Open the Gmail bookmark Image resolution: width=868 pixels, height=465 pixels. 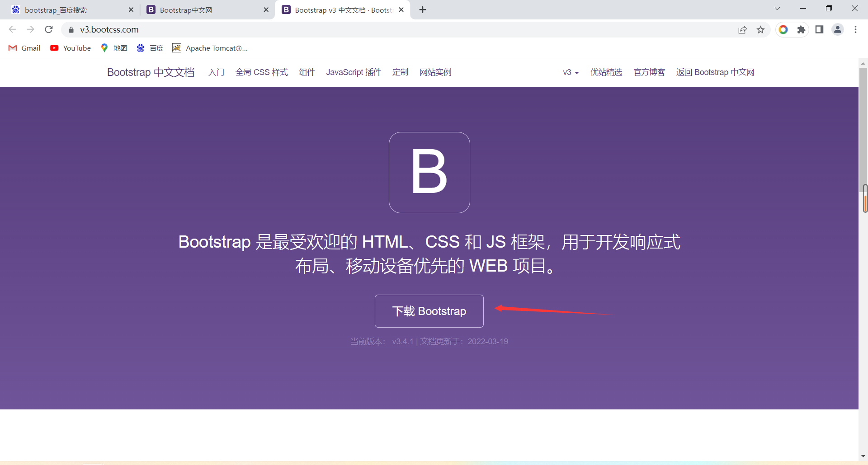click(x=24, y=48)
